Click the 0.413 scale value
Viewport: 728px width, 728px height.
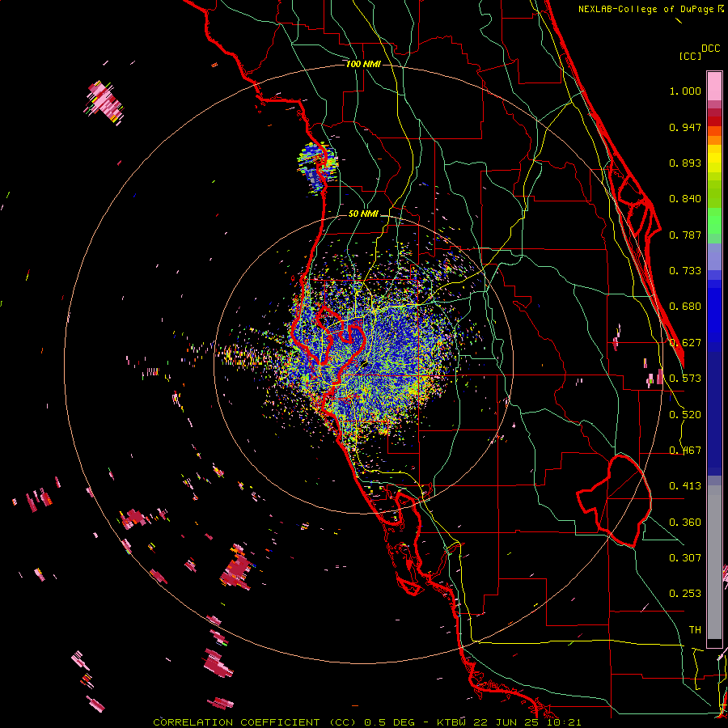coord(685,486)
